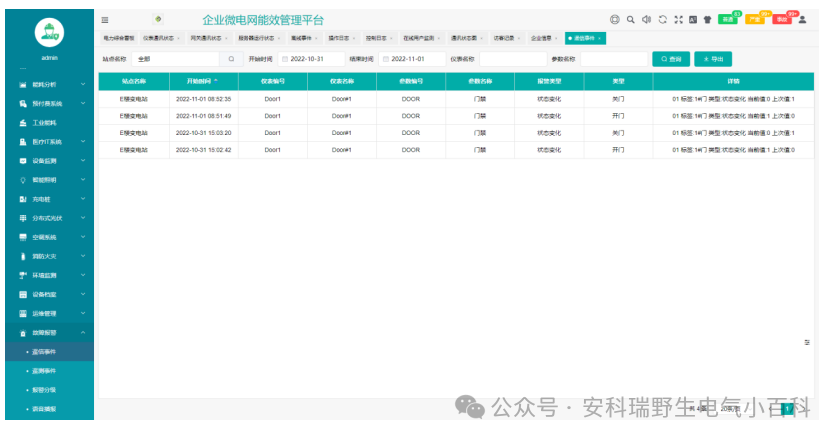Viewport: 837px width, 440px height.
Task: Click the admin avatar in sidebar
Action: 49,33
